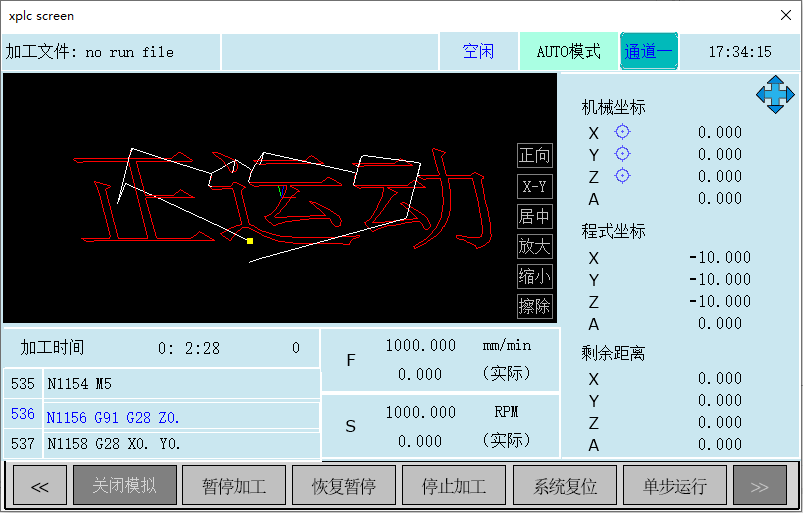Click the actual spindle 0.000 RPM value

pyautogui.click(x=420, y=441)
